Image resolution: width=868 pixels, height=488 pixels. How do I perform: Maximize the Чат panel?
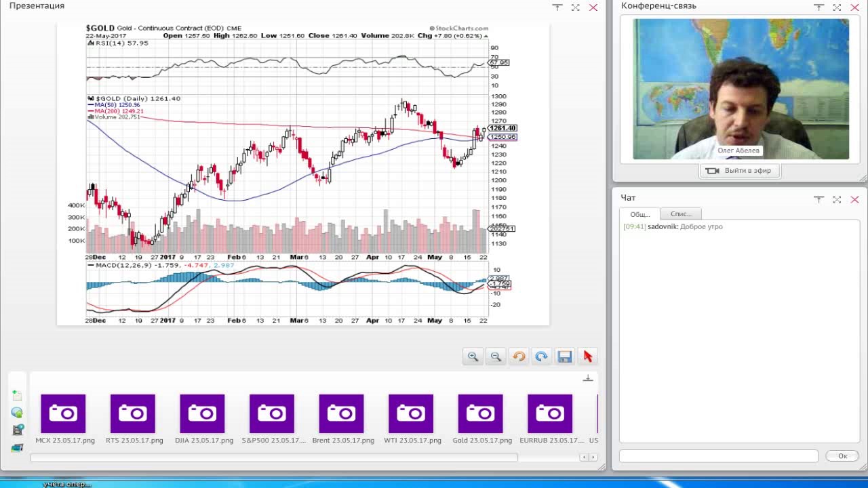(837, 199)
